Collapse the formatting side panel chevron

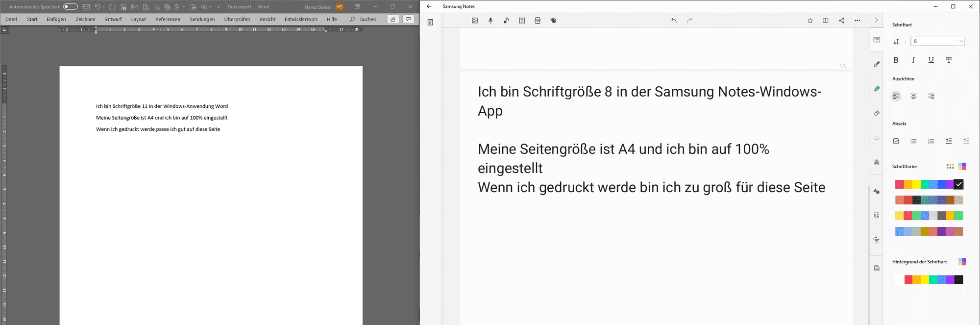point(876,20)
